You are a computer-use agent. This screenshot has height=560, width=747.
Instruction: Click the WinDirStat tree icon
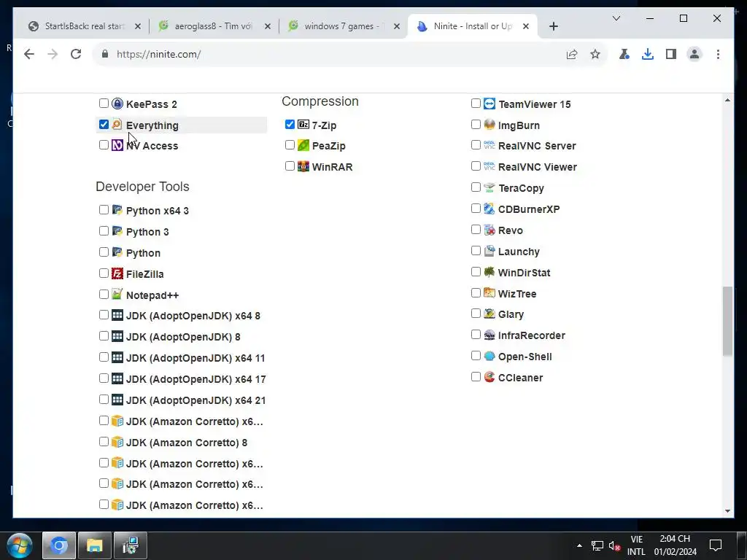coord(489,272)
